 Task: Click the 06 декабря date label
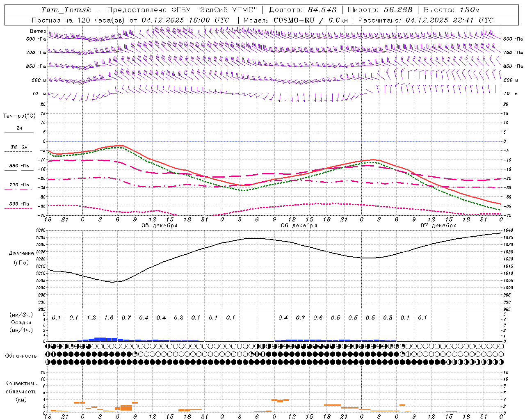tap(299, 226)
